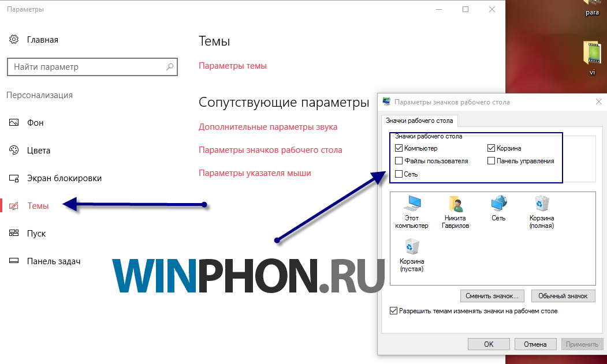607x364 pixels.
Task: Click the search magnifier icon in Найти параметр
Action: coord(170,67)
